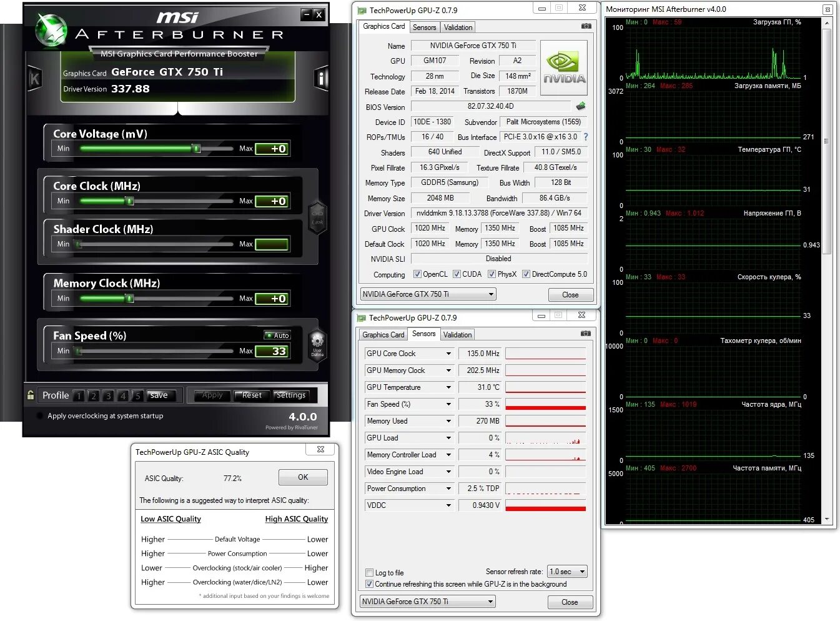This screenshot has width=840, height=621.
Task: Open the GPU Memory Clock sensor dropdown
Action: [x=448, y=370]
